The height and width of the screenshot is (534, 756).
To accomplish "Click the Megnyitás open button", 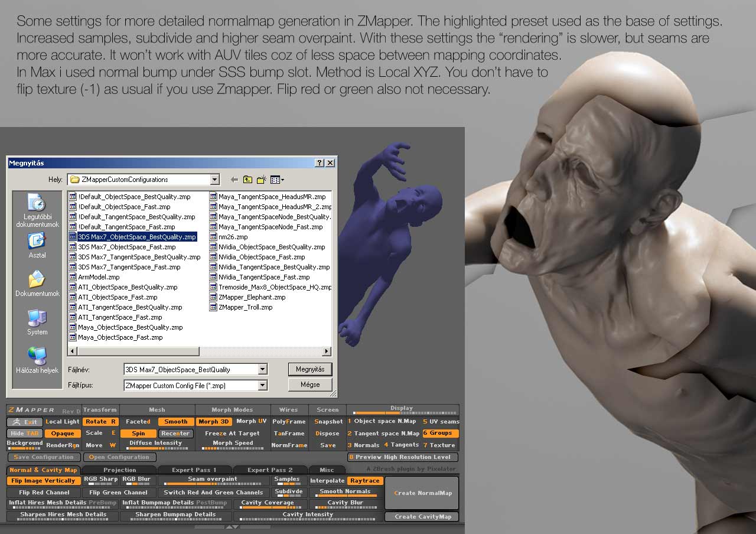I will click(x=310, y=369).
